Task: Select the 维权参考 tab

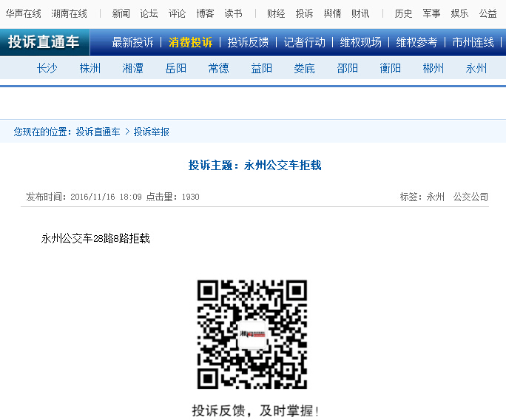Action: pyautogui.click(x=416, y=42)
